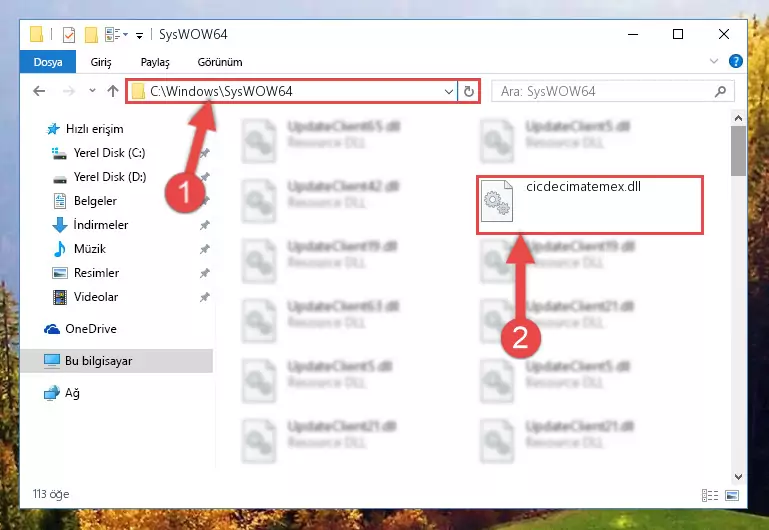
Task: Open the quick access view options icon
Action: tap(116, 34)
